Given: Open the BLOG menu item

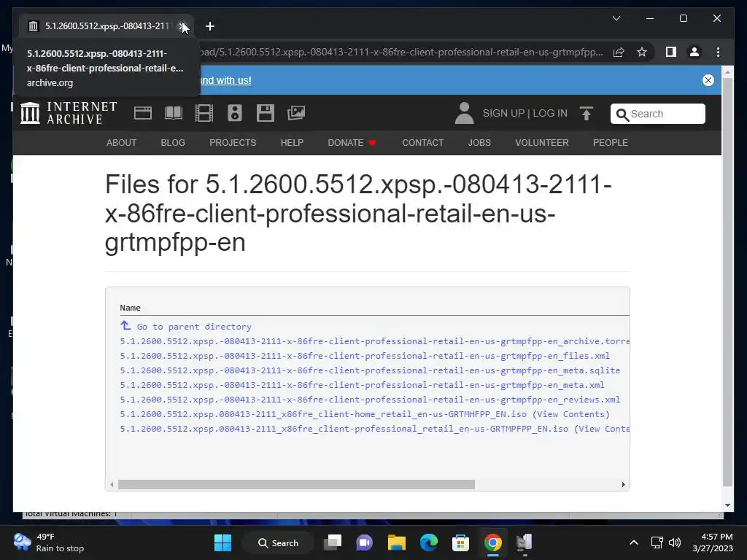Looking at the screenshot, I should (x=173, y=143).
